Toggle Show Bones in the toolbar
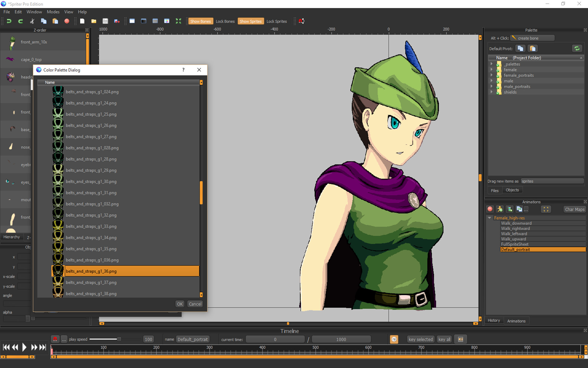The image size is (588, 368). 201,21
